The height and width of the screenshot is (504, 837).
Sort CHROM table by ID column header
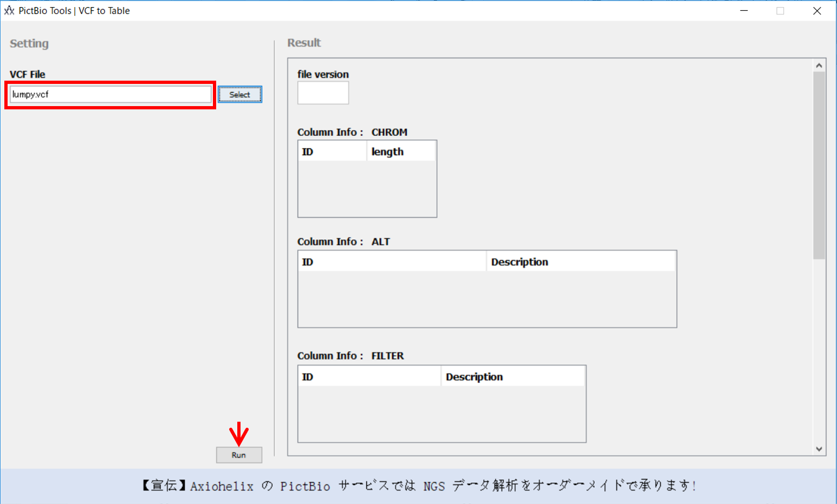pos(332,152)
